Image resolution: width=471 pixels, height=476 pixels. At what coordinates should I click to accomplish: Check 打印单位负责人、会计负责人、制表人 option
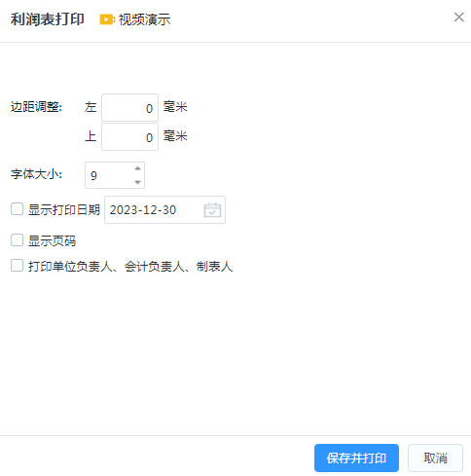tap(17, 266)
